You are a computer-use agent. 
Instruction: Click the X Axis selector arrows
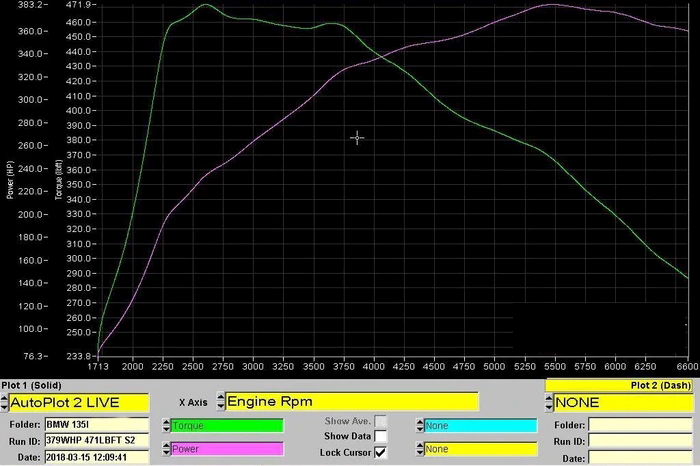pos(220,402)
